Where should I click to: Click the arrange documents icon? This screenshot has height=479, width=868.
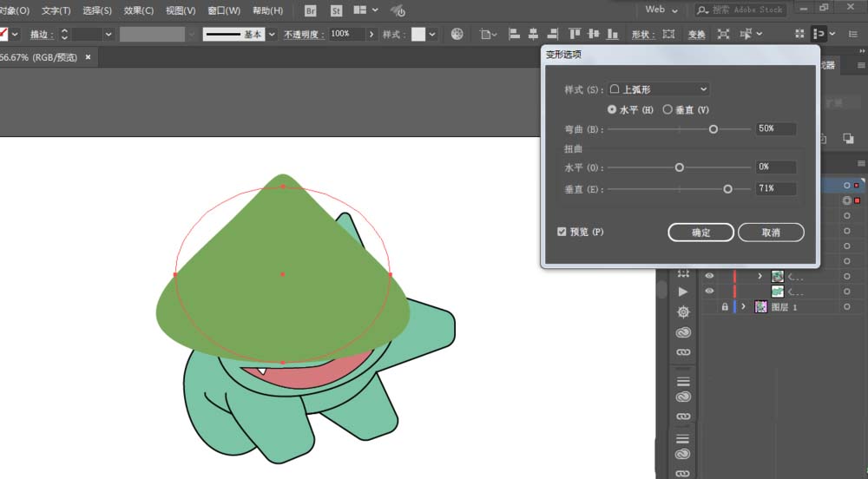coord(360,10)
